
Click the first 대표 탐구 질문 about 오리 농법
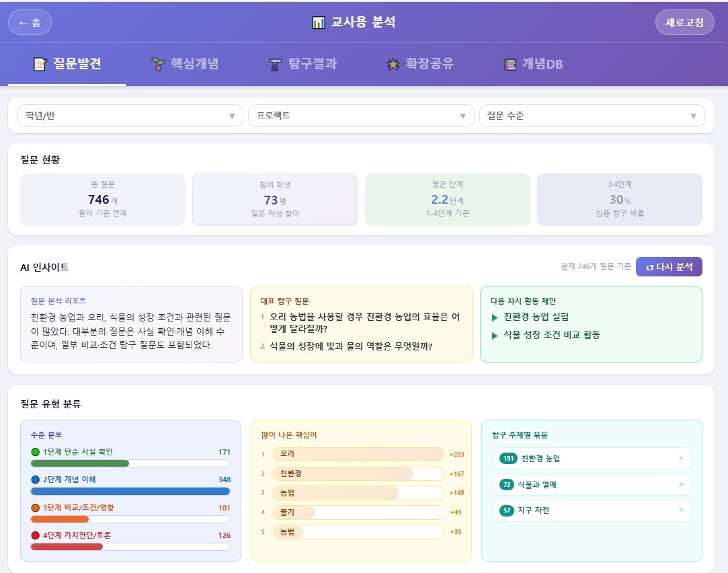click(364, 323)
